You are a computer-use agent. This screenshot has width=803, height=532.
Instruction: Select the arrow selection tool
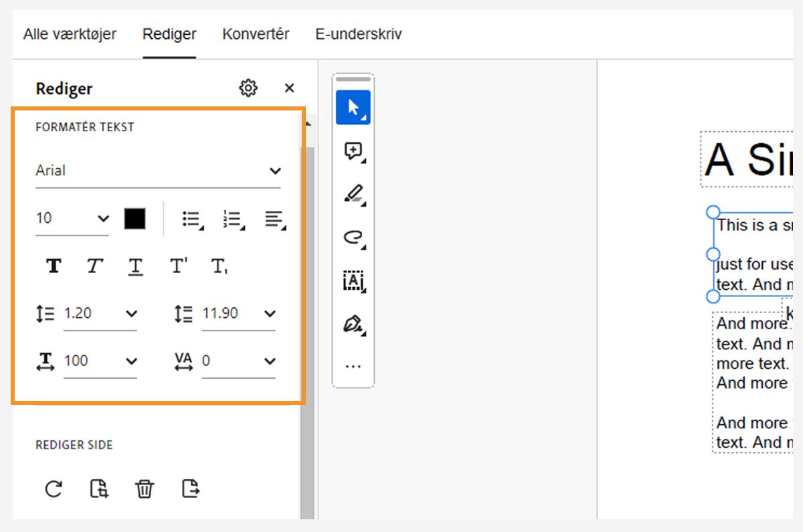click(x=353, y=108)
